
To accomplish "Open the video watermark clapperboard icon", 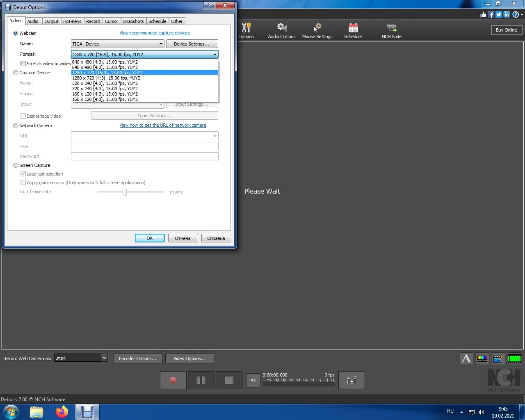I will point(498,359).
